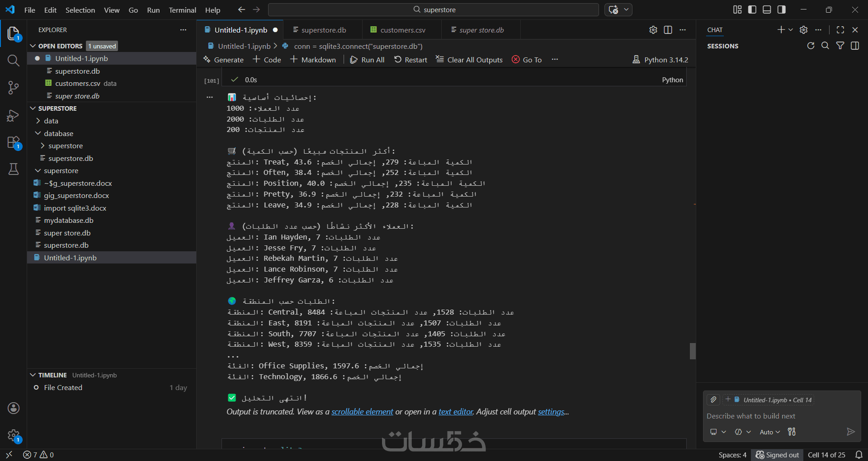Refresh the chat sessions list

pos(811,46)
